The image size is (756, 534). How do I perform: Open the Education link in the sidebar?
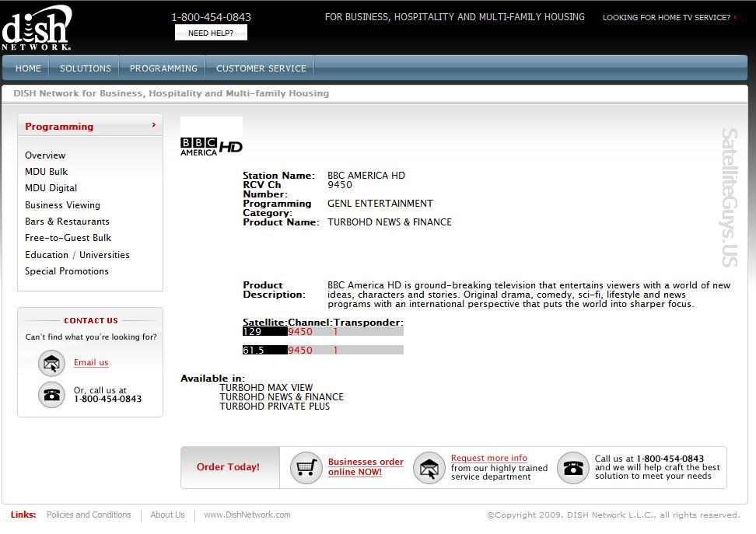[47, 254]
